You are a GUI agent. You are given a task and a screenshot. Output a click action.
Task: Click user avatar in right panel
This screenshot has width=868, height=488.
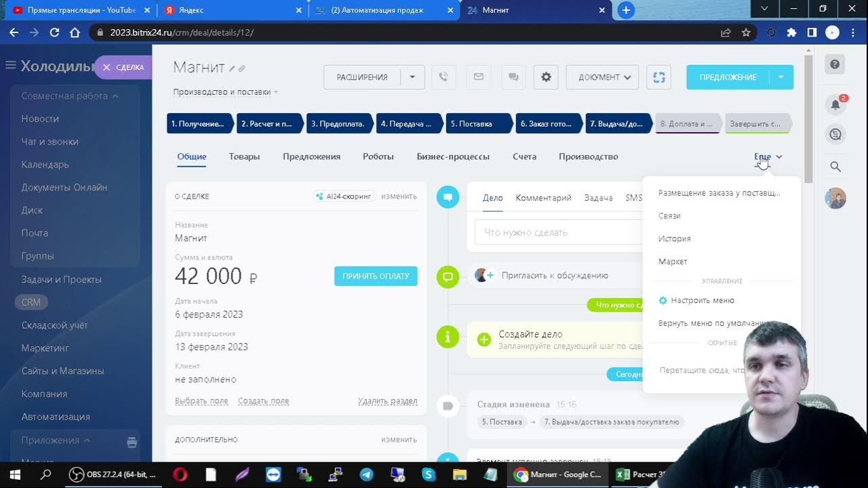pos(835,199)
